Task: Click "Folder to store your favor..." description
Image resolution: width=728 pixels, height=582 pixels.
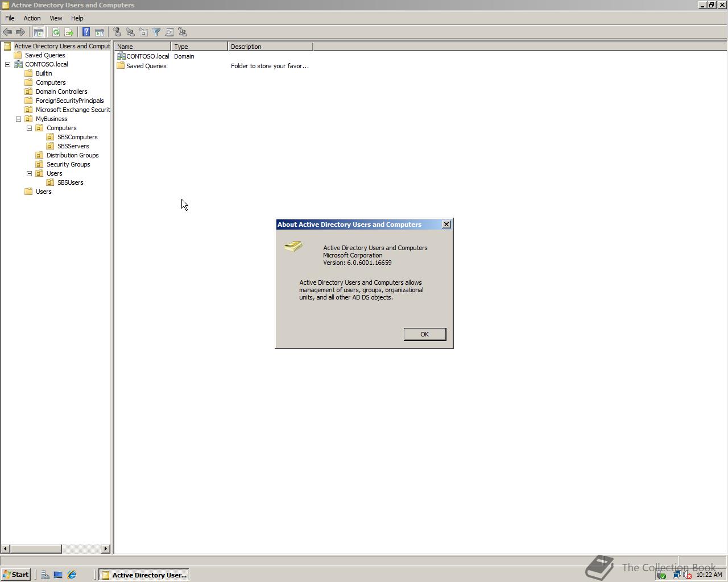Action: pos(270,66)
